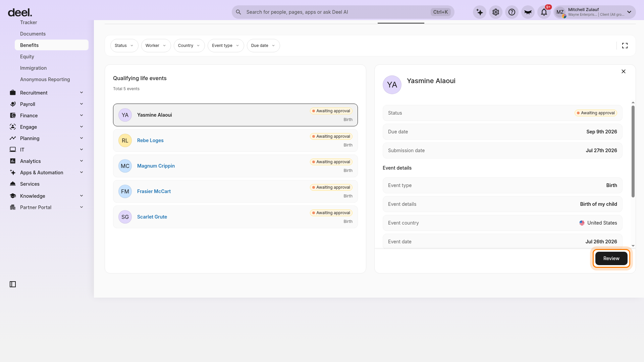Image resolution: width=644 pixels, height=362 pixels.
Task: Click the Review button
Action: coord(611,258)
